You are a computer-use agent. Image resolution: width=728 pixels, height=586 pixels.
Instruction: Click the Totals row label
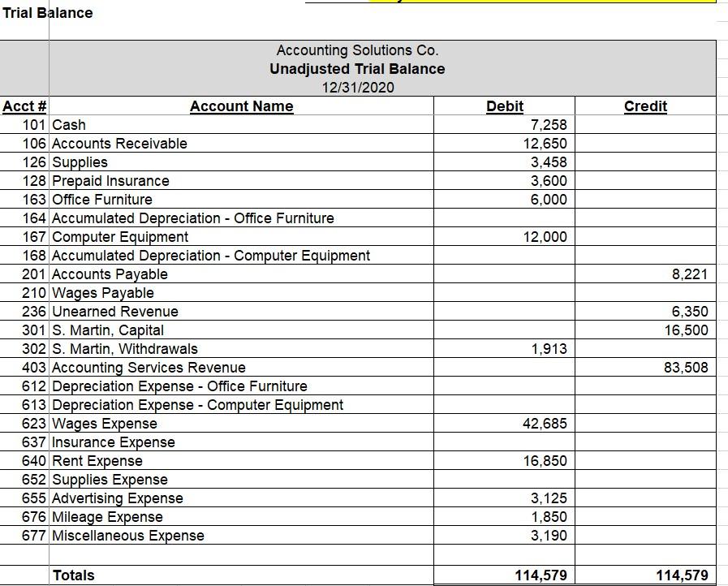(x=74, y=575)
